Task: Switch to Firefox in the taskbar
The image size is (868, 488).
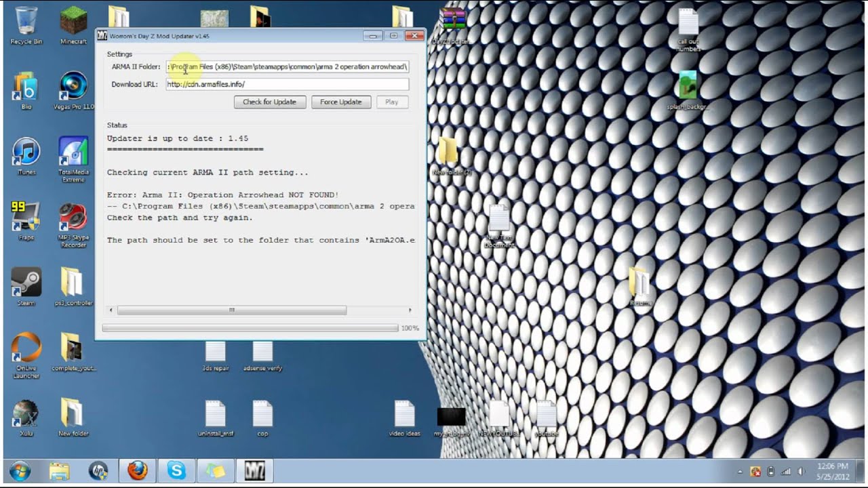Action: coord(138,470)
